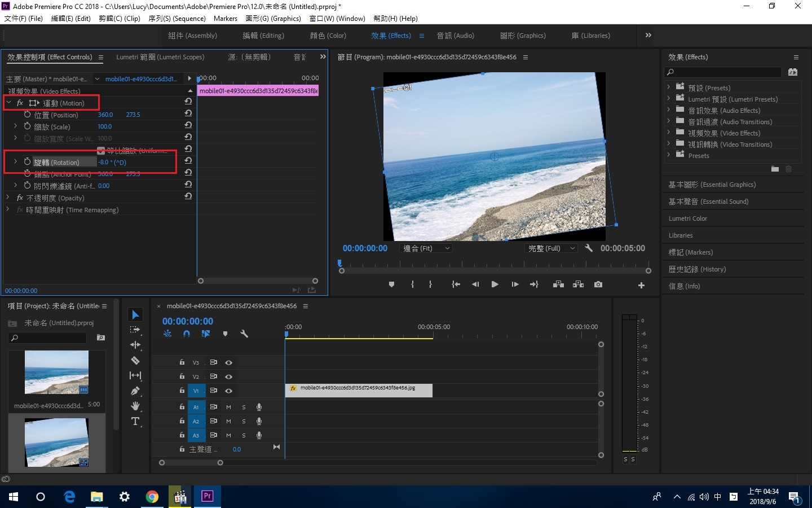Toggle animation stopwatch for Scale
Screen dimensions: 812x508
[x=27, y=126]
